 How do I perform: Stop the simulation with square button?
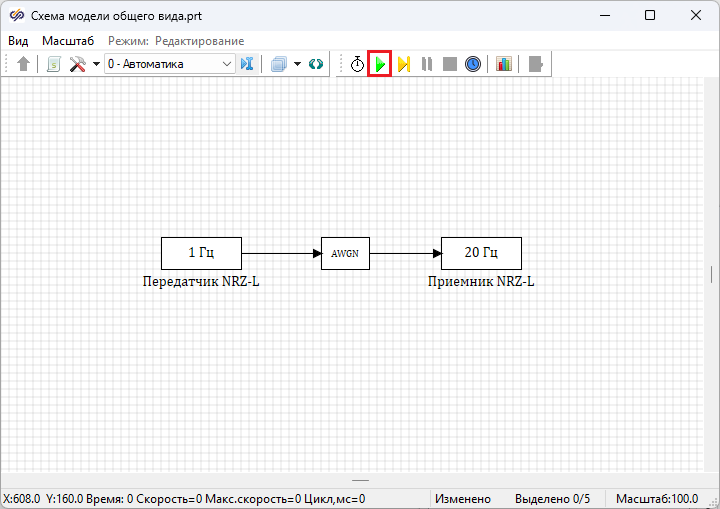(450, 64)
